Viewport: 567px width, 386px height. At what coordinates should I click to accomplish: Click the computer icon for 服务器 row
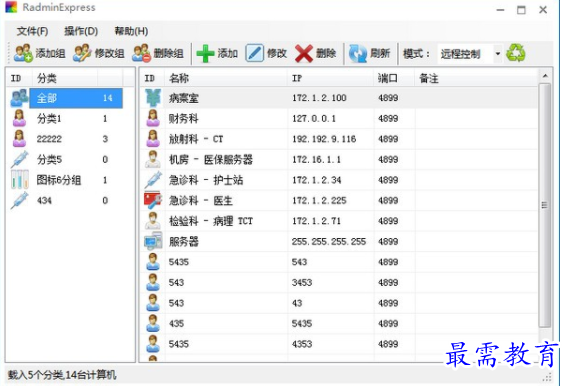[x=153, y=241]
